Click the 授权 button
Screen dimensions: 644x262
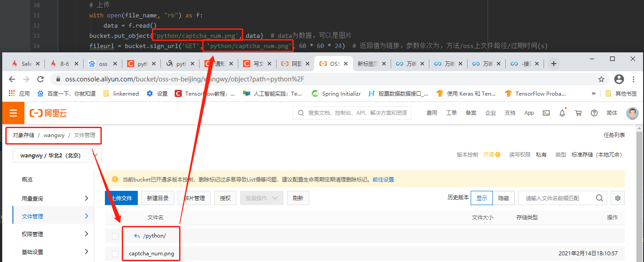click(x=225, y=198)
